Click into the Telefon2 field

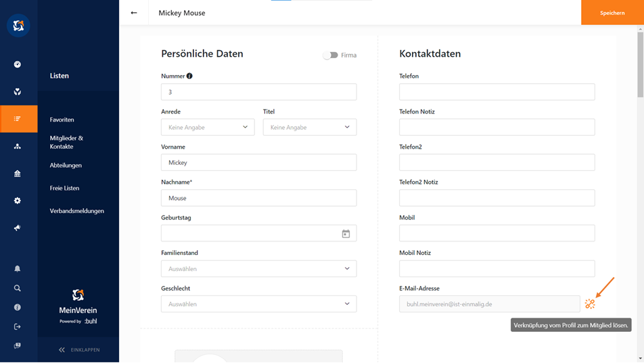[x=497, y=163]
